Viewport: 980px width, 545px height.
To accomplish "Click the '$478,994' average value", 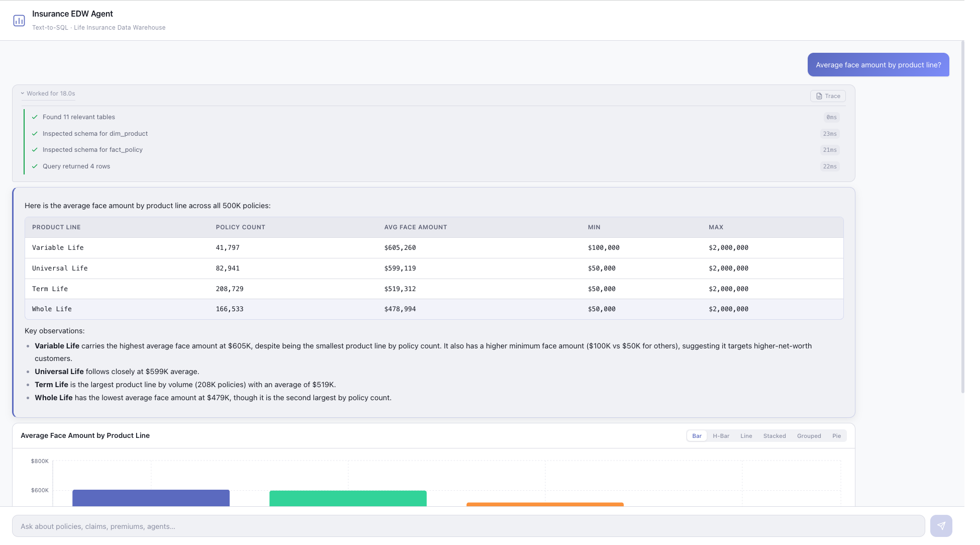I will coord(400,309).
